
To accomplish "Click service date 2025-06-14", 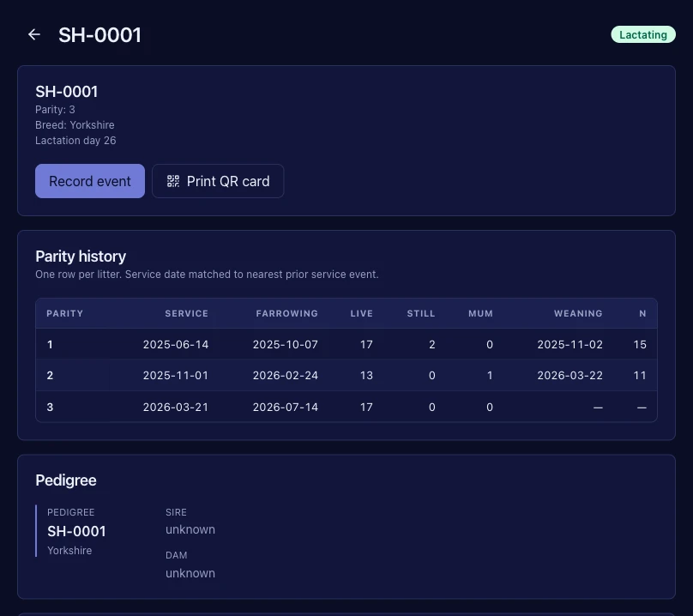I will pyautogui.click(x=176, y=345).
